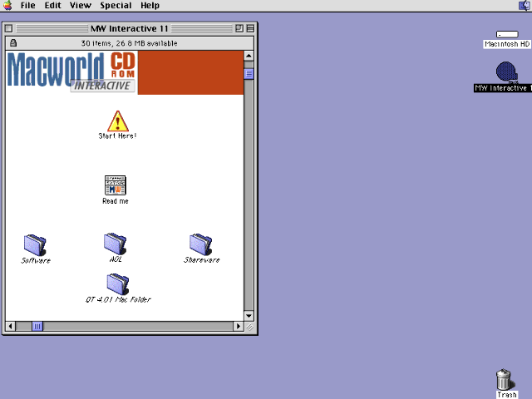Click the window close box

tap(9, 28)
